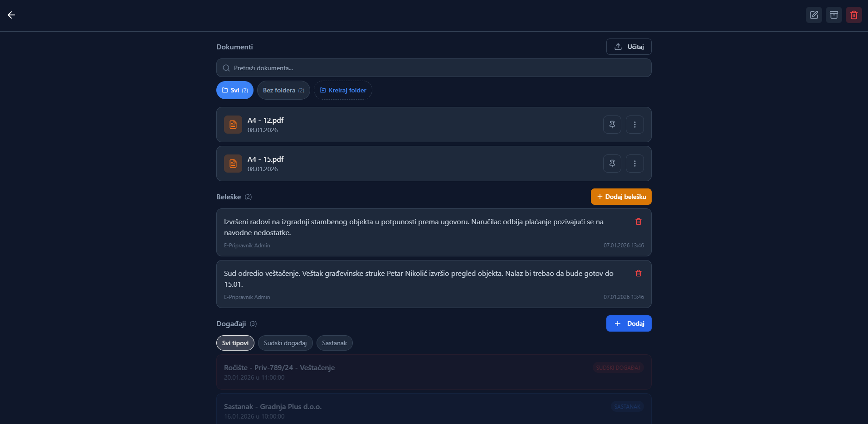Filter events by Sastanak type

[334, 343]
